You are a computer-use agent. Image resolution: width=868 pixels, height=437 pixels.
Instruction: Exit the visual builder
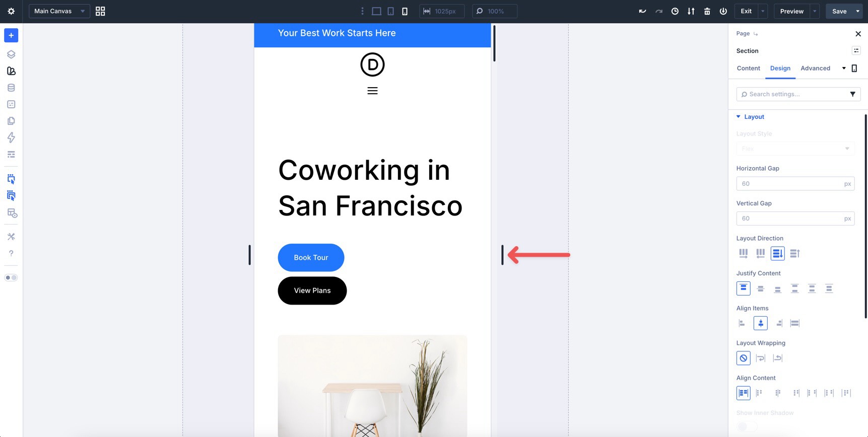pyautogui.click(x=746, y=11)
